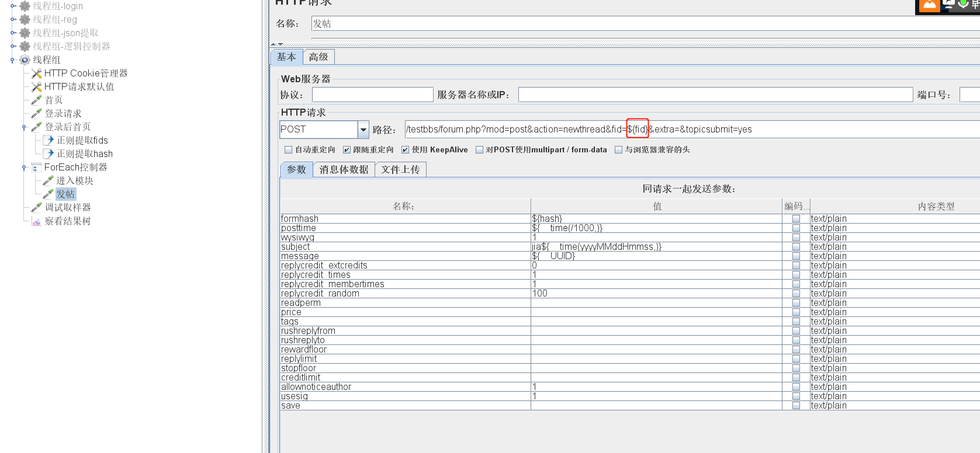Open the 消息体数据 tab
Screen dimensions: 980x453
pyautogui.click(x=344, y=169)
